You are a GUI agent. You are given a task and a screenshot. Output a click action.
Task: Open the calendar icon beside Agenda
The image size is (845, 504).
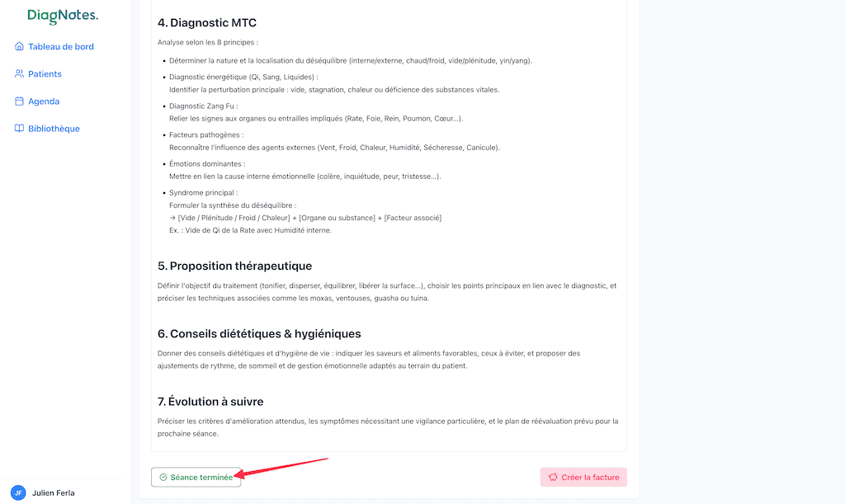tap(18, 101)
